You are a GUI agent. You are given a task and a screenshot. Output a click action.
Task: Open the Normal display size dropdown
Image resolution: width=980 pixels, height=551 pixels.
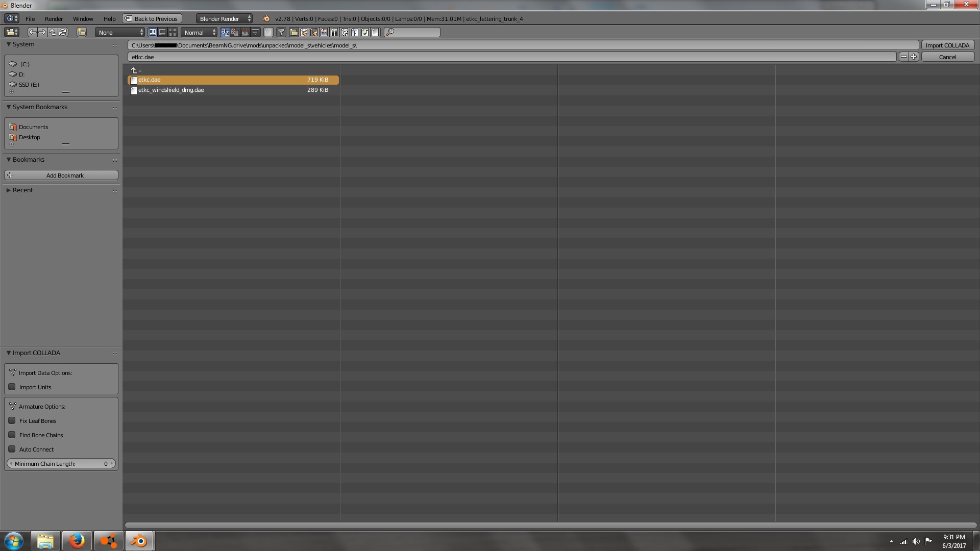tap(199, 32)
